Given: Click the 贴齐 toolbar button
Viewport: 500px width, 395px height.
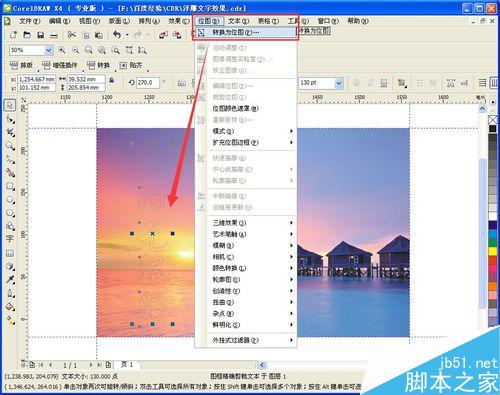Looking at the screenshot, I should (x=131, y=65).
